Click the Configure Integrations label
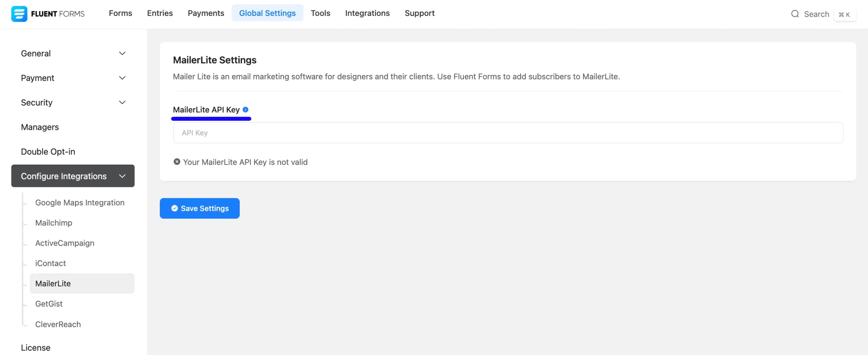Screen dimensions: 868x355 point(64,176)
